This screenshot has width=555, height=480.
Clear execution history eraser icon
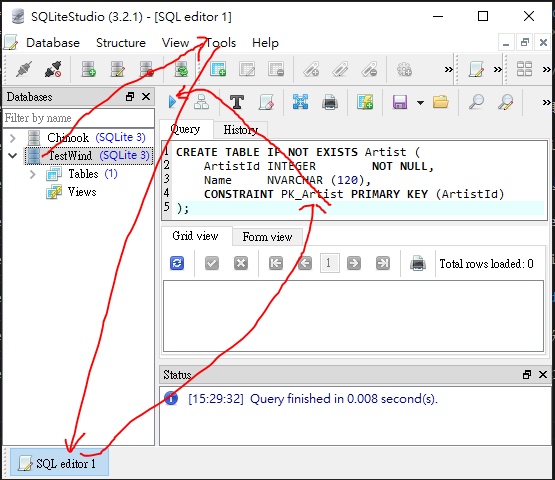pos(266,102)
